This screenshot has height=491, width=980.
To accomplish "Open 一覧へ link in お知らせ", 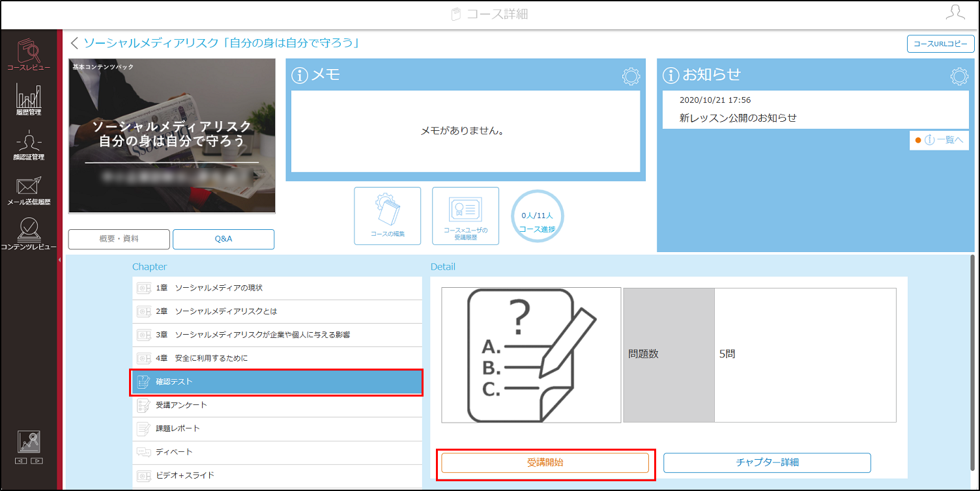I will [x=940, y=140].
